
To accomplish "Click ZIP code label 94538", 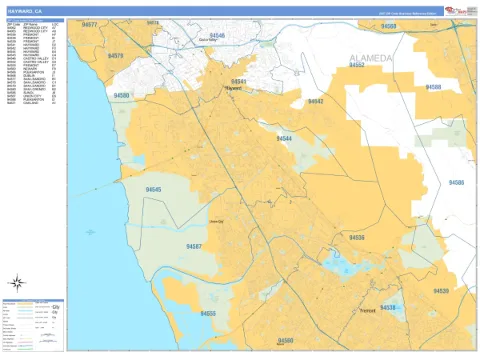I will click(x=388, y=307).
